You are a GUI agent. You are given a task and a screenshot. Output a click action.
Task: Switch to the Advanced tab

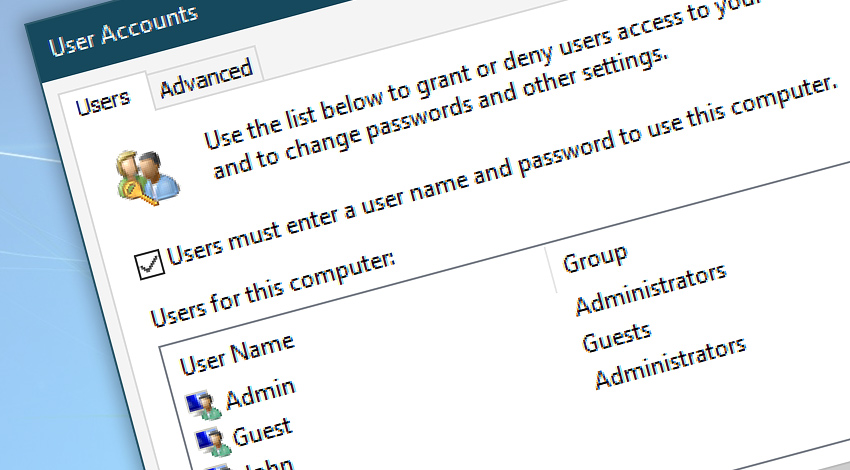(206, 80)
